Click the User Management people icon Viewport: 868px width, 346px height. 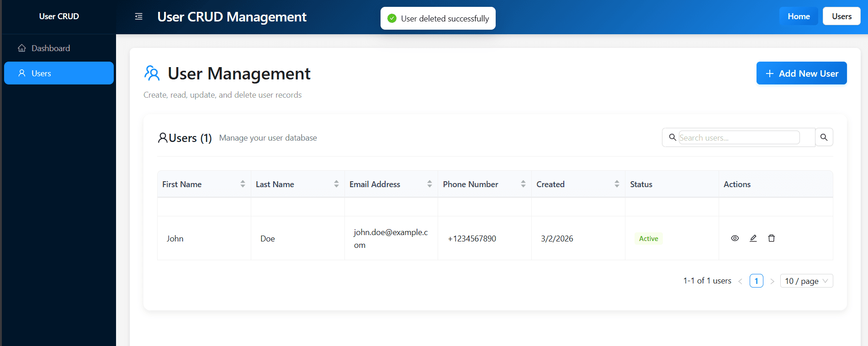pyautogui.click(x=152, y=73)
